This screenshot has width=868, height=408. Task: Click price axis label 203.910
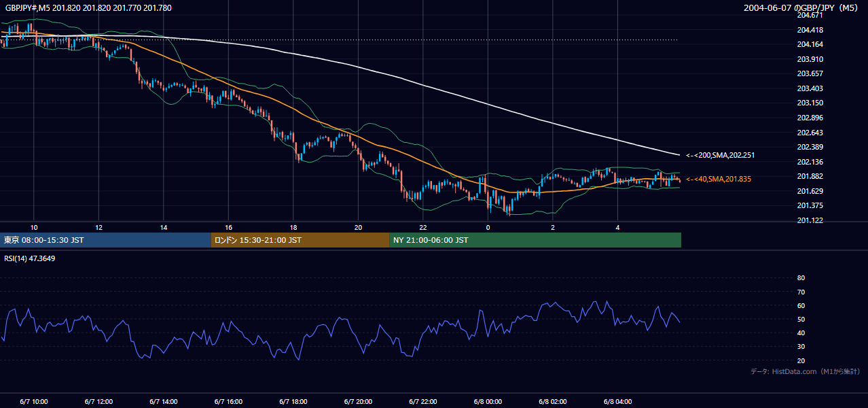[x=810, y=59]
